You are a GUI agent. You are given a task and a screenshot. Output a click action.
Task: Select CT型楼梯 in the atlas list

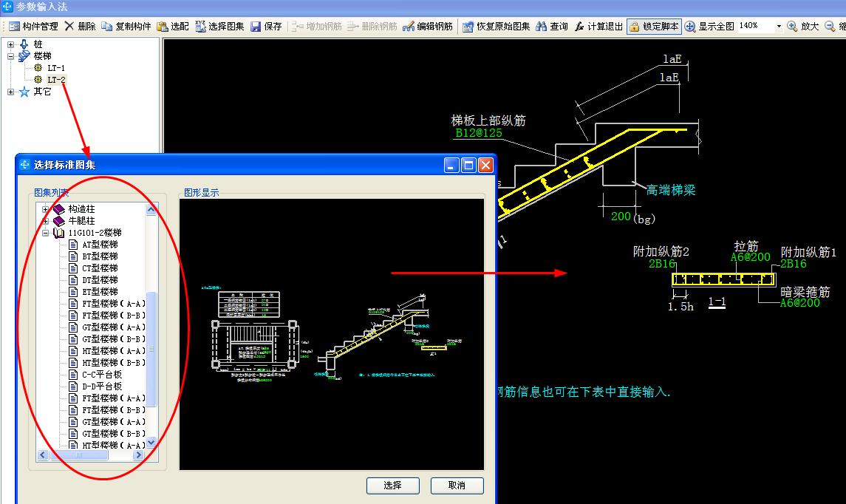point(100,268)
